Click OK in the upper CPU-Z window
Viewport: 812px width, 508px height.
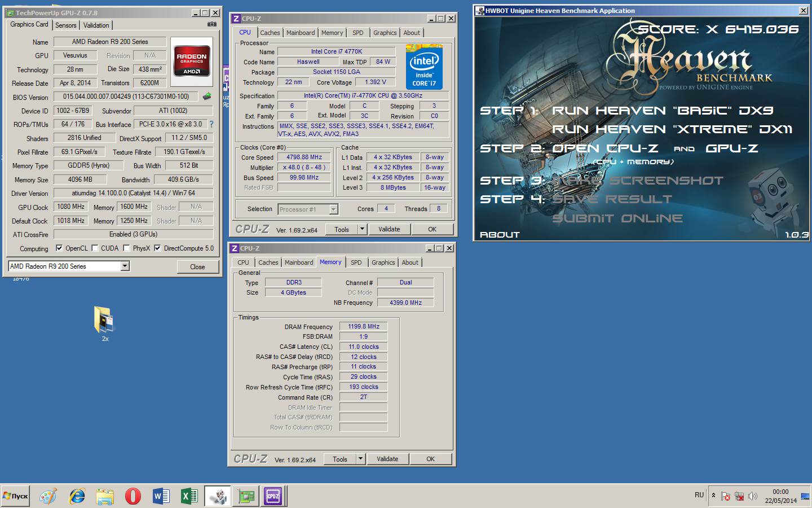[433, 229]
